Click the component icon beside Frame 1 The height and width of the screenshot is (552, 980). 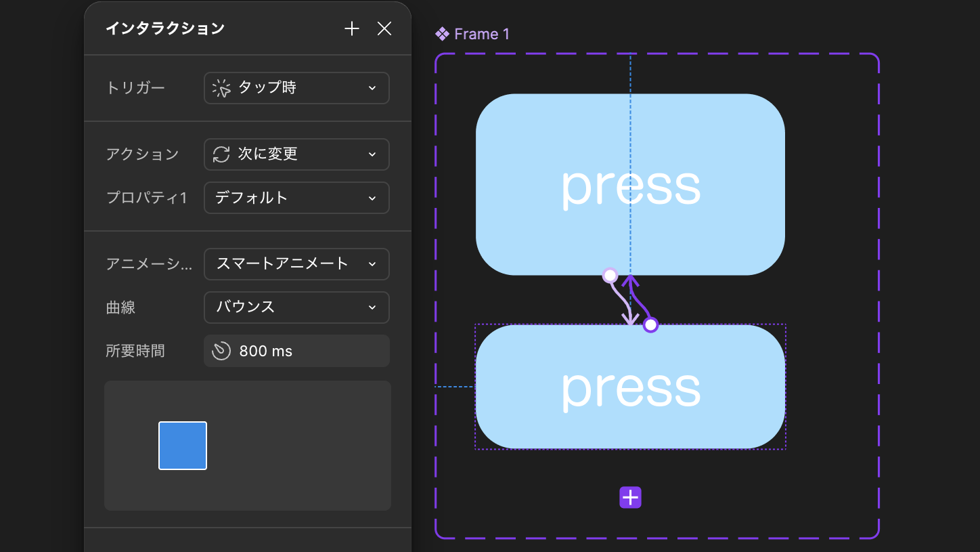[442, 34]
